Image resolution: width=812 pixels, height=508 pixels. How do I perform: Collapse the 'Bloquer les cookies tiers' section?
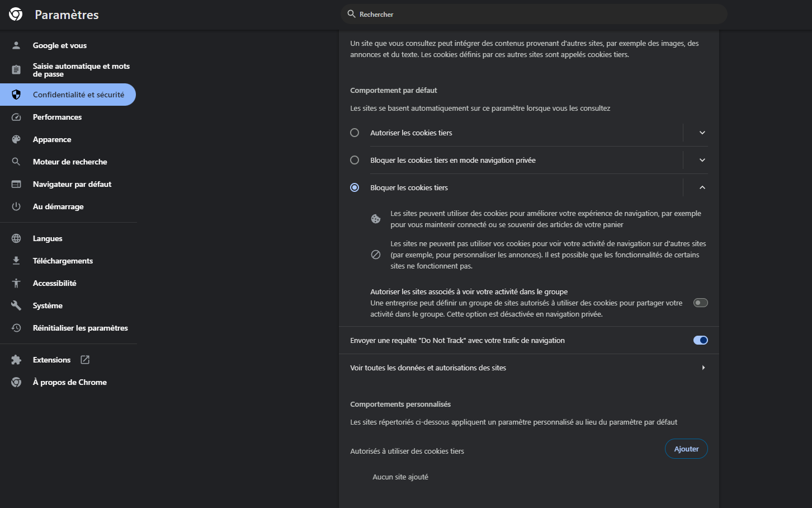[x=702, y=187]
